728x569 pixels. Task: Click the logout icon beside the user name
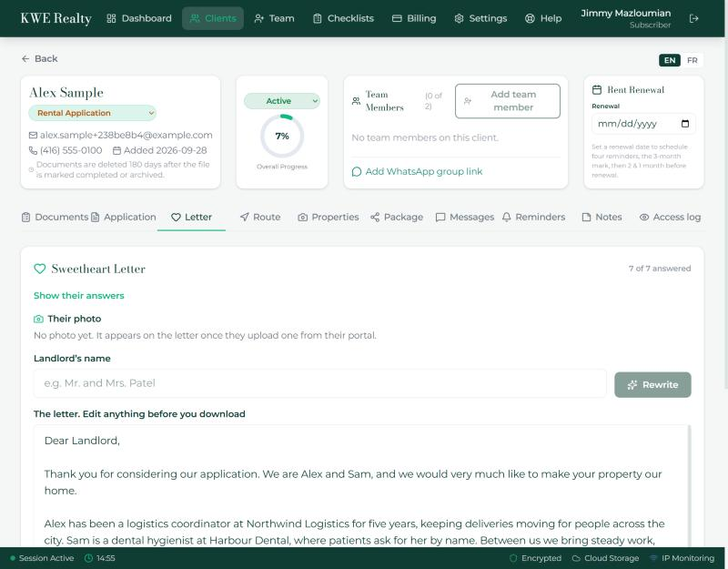point(693,18)
